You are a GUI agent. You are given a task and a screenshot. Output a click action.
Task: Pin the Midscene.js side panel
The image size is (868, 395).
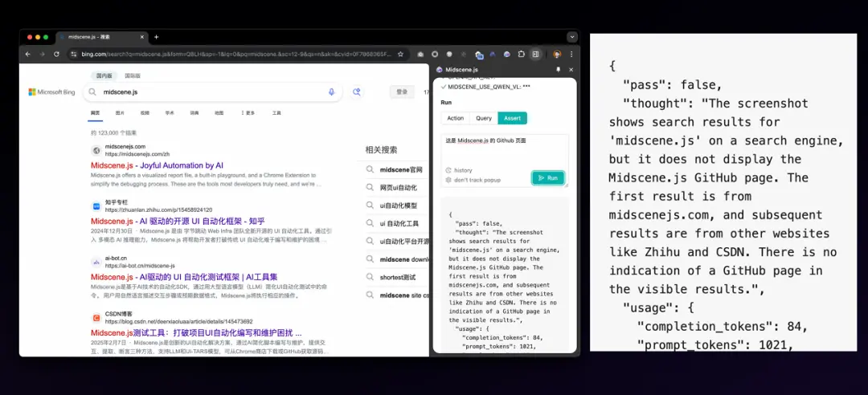(x=558, y=70)
